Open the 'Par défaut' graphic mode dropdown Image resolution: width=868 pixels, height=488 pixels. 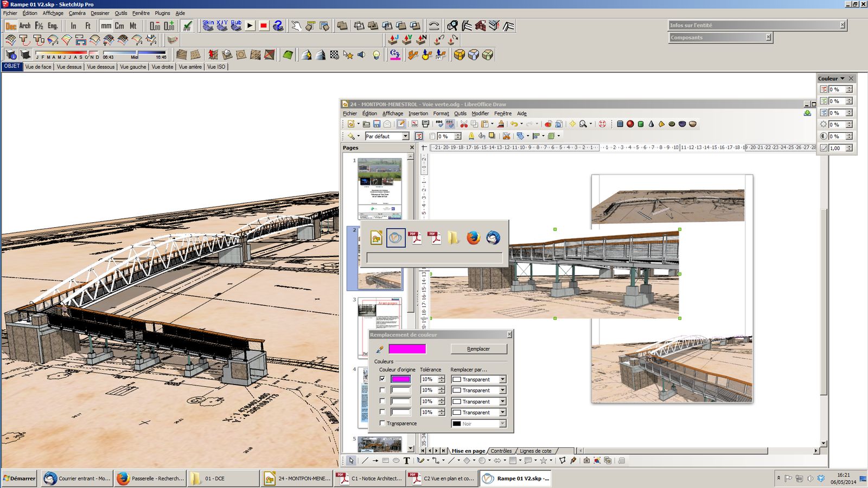pyautogui.click(x=405, y=137)
